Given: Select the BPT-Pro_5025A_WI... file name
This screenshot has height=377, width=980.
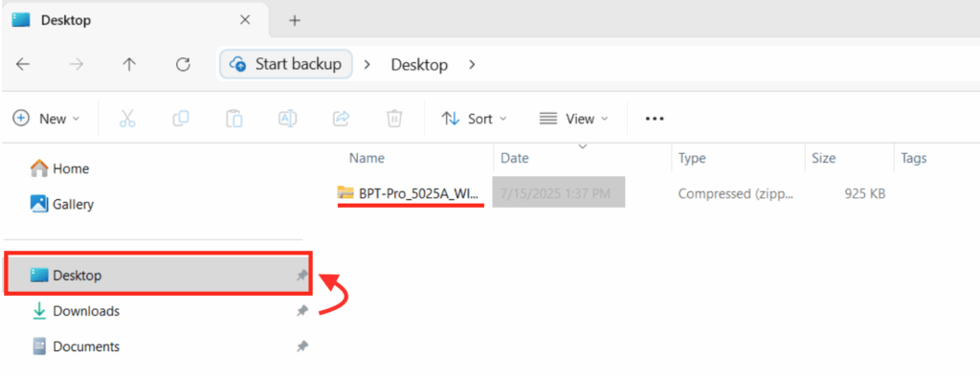Looking at the screenshot, I should (x=419, y=193).
